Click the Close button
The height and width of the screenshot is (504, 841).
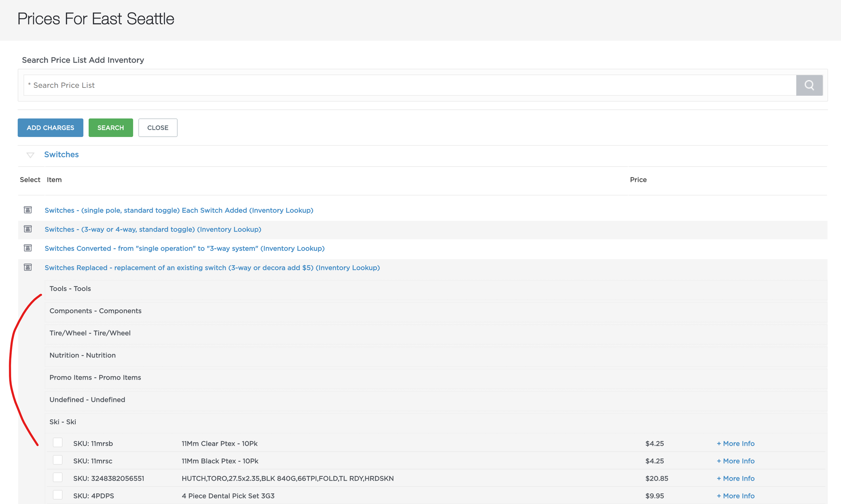[158, 128]
